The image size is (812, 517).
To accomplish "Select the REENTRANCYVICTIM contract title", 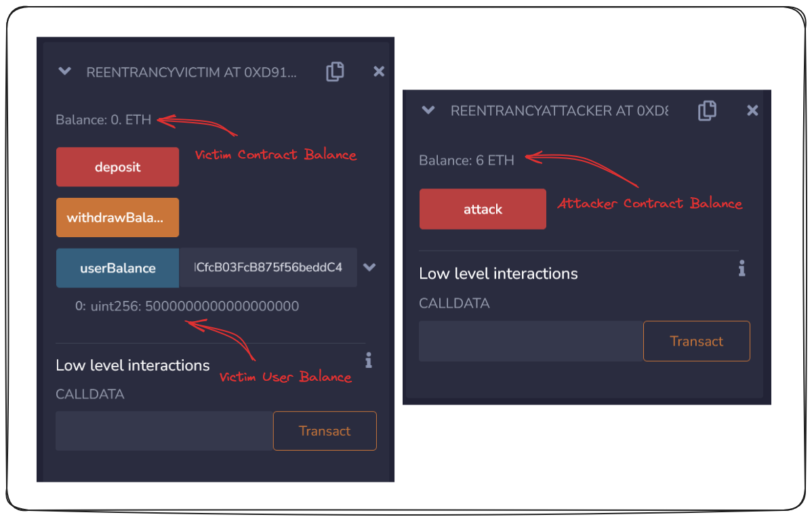I will (x=191, y=73).
